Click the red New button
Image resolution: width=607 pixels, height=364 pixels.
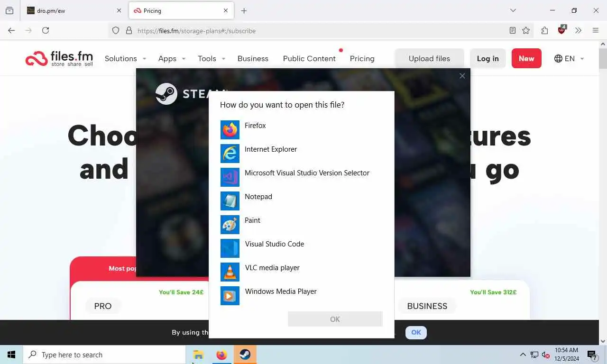(526, 59)
